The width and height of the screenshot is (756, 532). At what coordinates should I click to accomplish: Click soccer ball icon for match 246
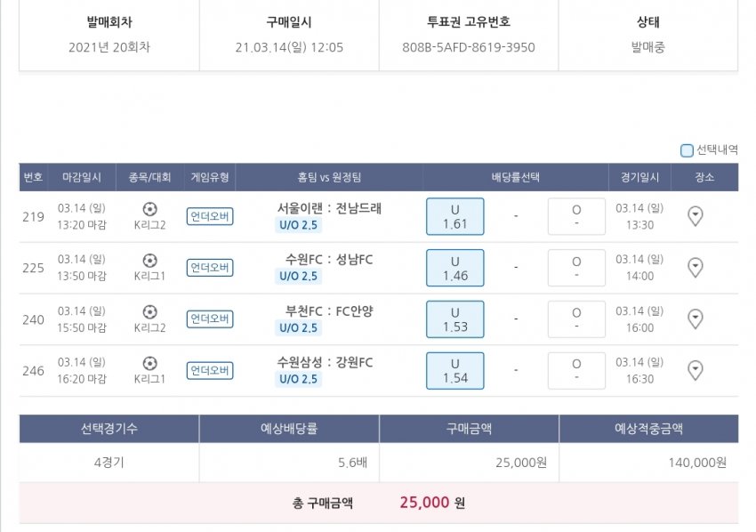pyautogui.click(x=149, y=363)
